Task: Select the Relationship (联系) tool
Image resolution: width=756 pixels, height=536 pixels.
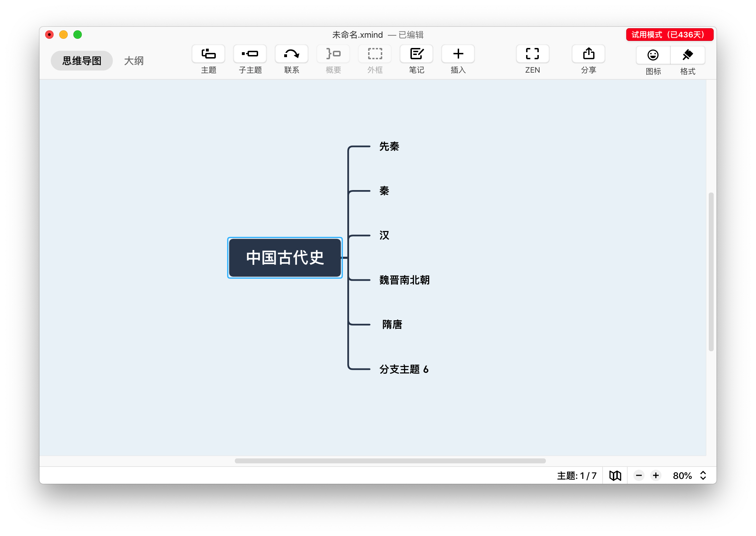Action: pyautogui.click(x=292, y=54)
